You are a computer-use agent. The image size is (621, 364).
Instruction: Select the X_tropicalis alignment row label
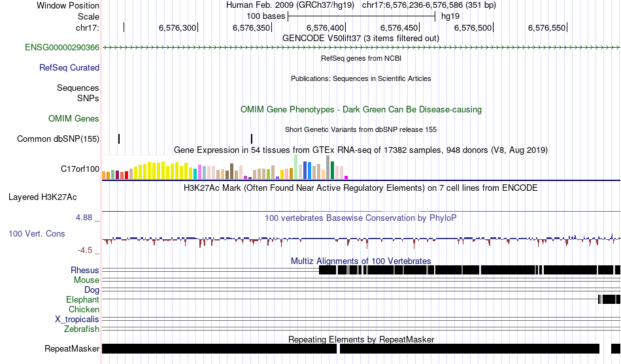click(77, 320)
